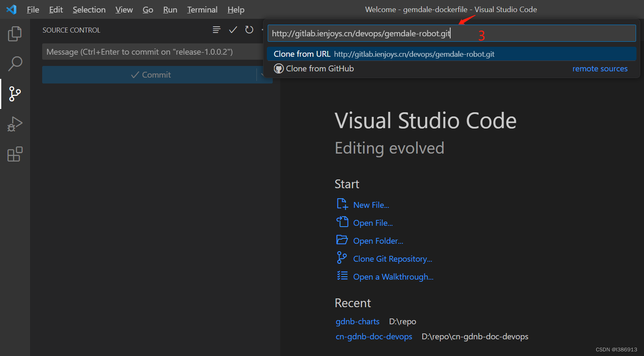
Task: Open the Explorer view in the Activity Bar
Action: click(15, 34)
